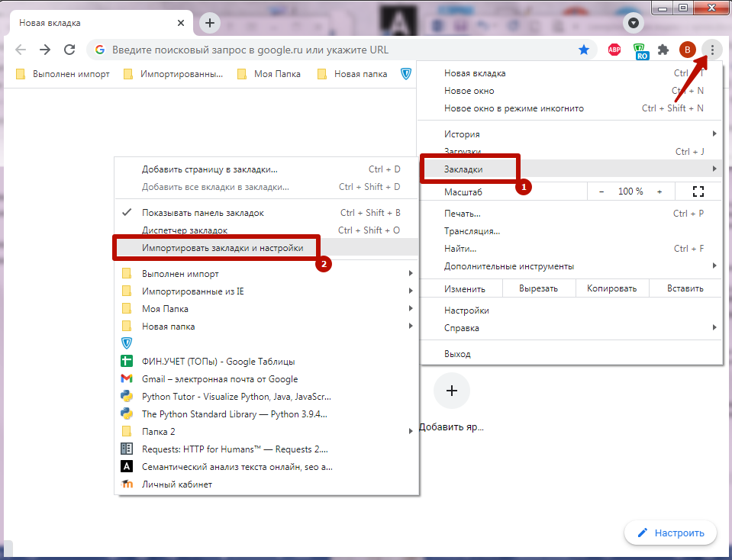
Task: Decrease zoom with the minus button
Action: pos(601,191)
